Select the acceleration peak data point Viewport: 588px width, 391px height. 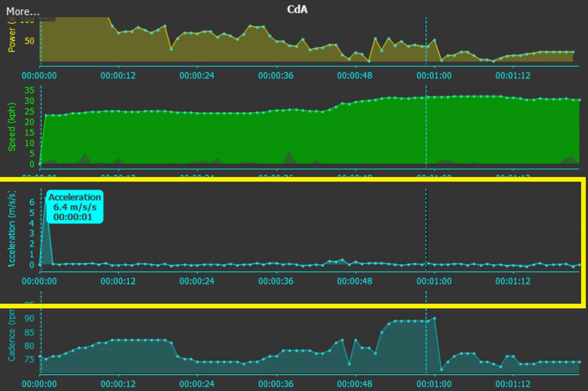click(x=46, y=198)
